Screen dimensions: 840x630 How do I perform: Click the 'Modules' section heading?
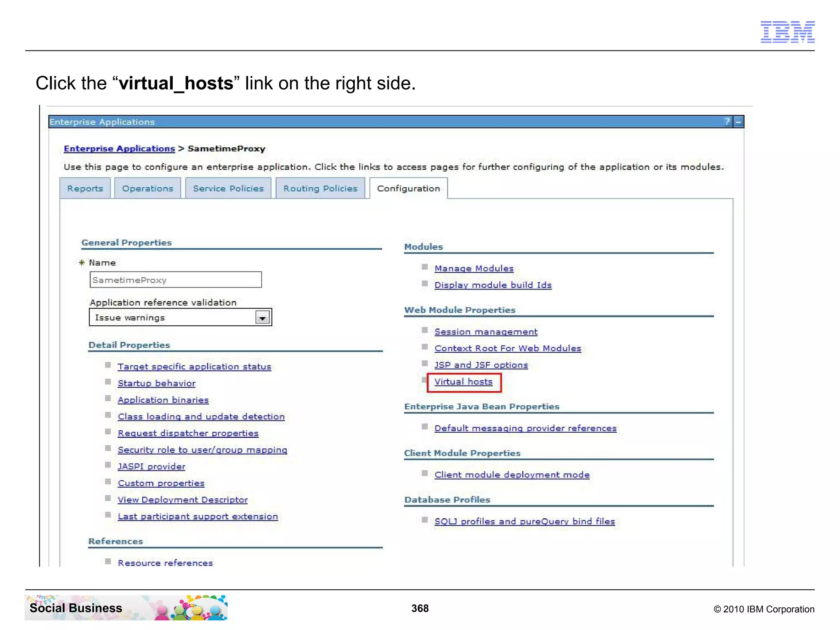(424, 247)
